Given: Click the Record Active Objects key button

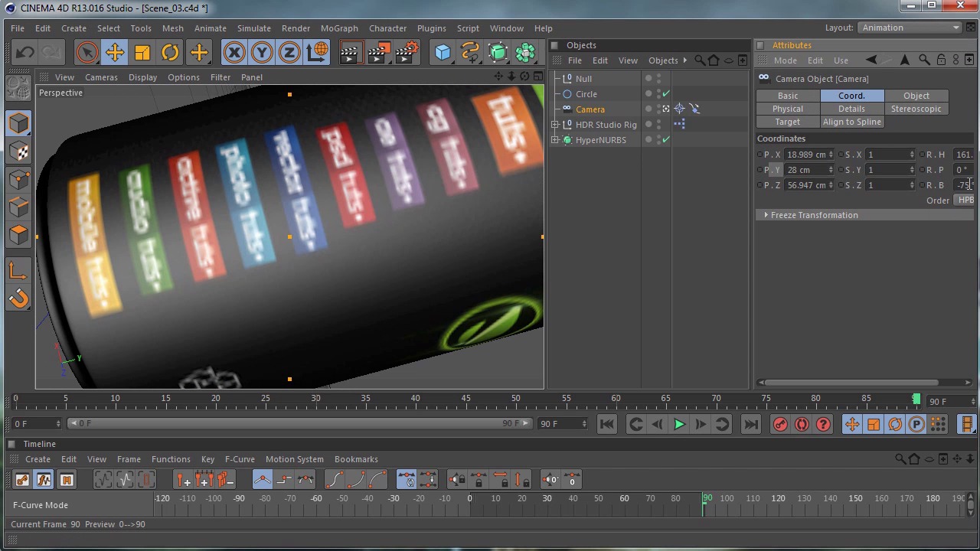Looking at the screenshot, I should pos(780,425).
